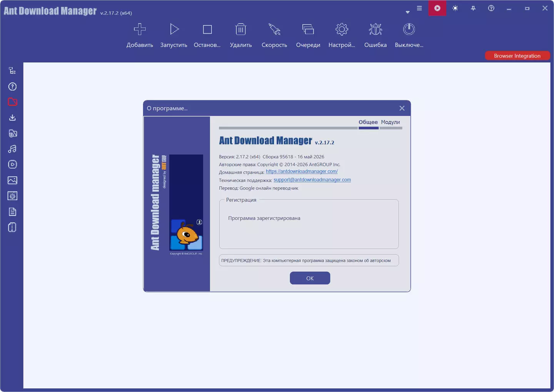Viewport: 554px width, 392px height.
Task: Open the documents category in sidebar
Action: coord(12,212)
